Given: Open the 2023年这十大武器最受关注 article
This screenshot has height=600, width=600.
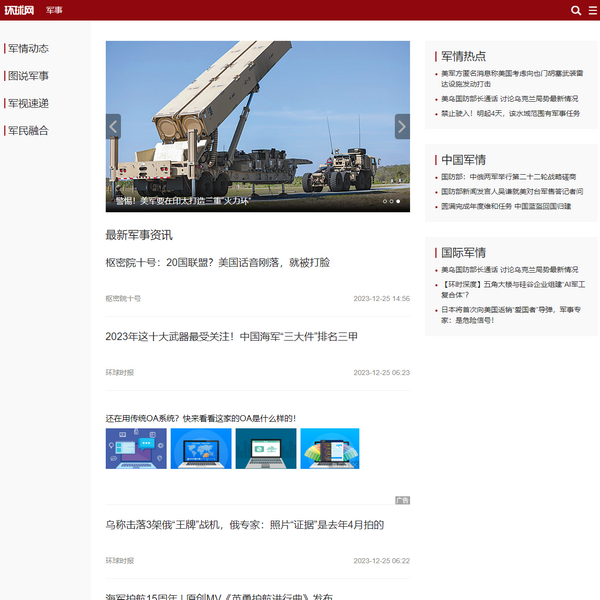Looking at the screenshot, I should click(231, 336).
